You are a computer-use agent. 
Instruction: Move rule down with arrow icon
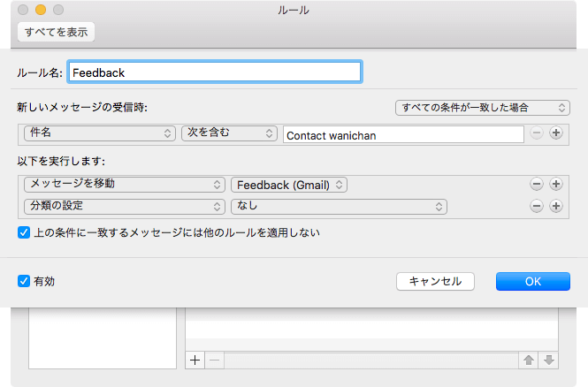pos(548,360)
